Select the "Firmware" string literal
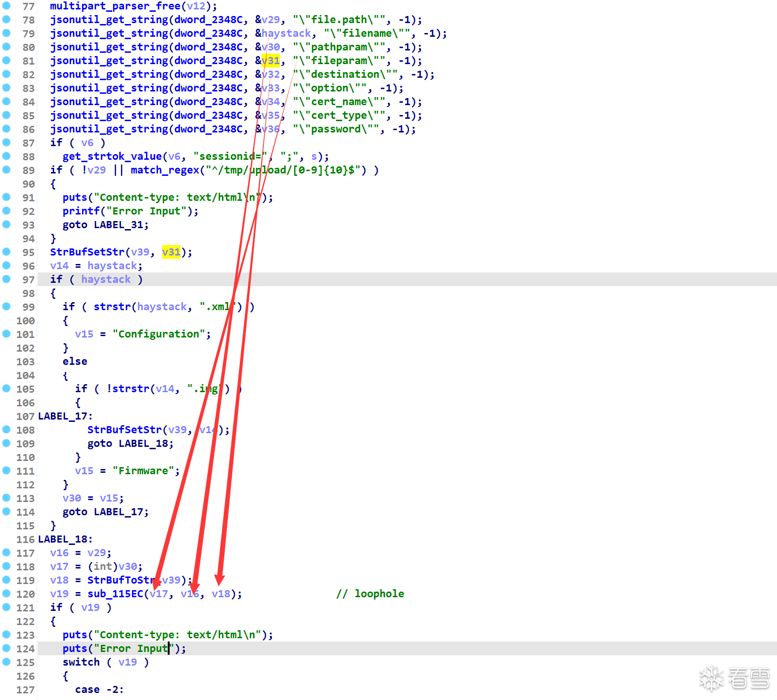 [x=143, y=471]
